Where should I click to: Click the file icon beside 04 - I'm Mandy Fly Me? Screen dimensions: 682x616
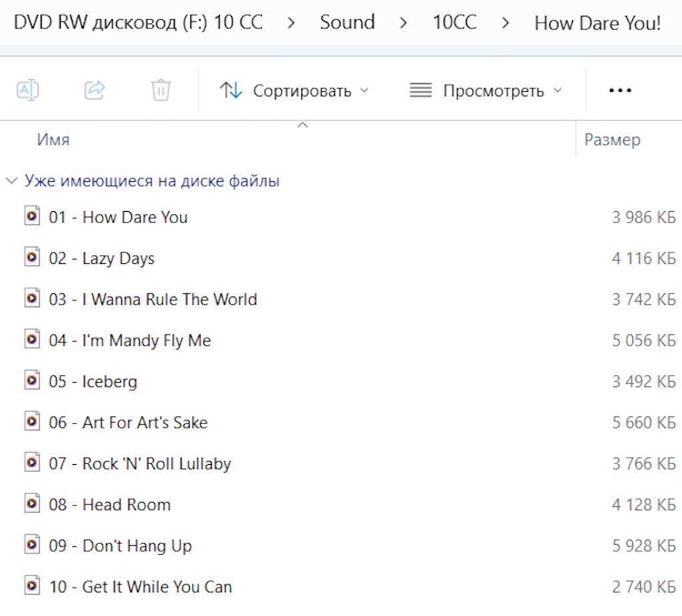[32, 339]
